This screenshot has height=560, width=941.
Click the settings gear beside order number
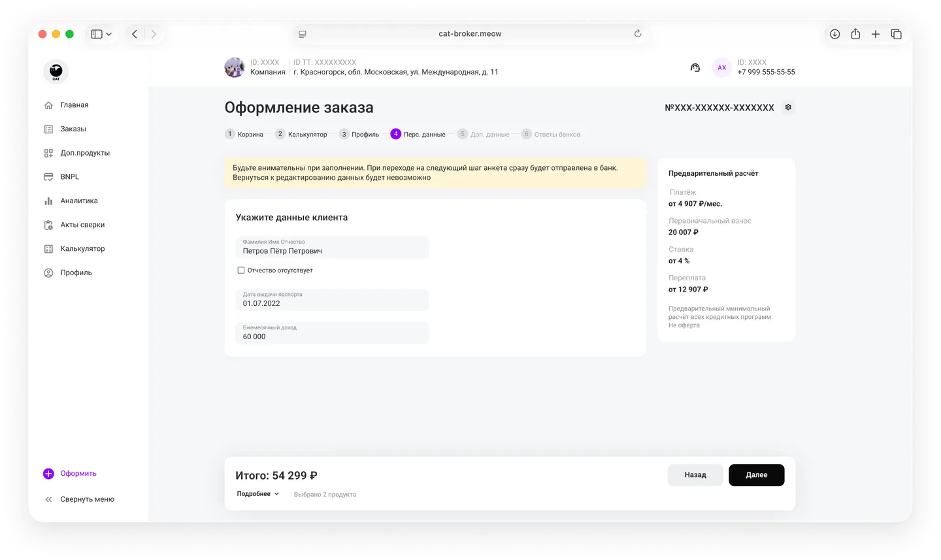(x=788, y=107)
